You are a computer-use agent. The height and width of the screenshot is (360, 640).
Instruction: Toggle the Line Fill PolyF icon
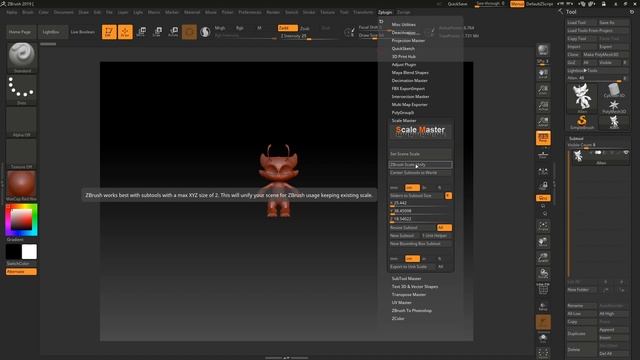pos(543,290)
